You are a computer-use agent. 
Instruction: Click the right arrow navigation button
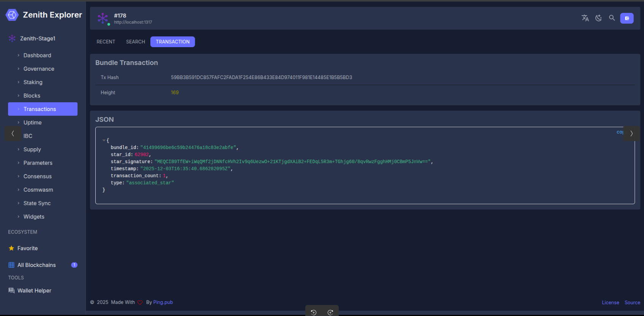point(631,133)
